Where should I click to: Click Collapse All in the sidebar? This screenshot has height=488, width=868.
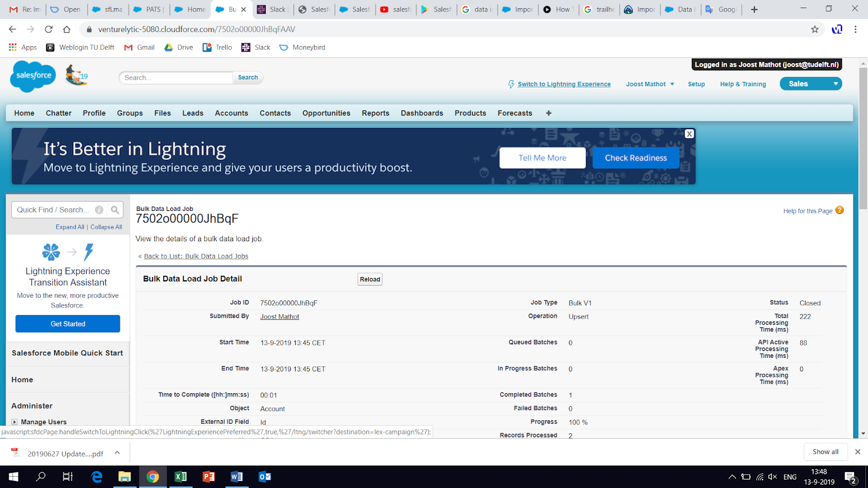(106, 227)
